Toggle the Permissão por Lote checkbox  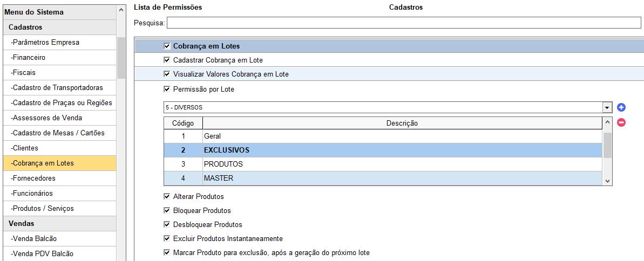click(167, 89)
